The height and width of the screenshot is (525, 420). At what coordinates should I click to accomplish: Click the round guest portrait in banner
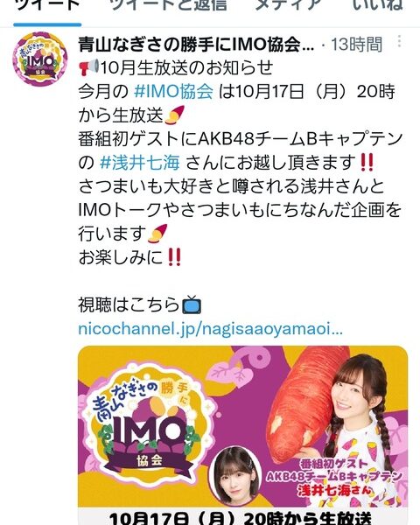point(234,476)
